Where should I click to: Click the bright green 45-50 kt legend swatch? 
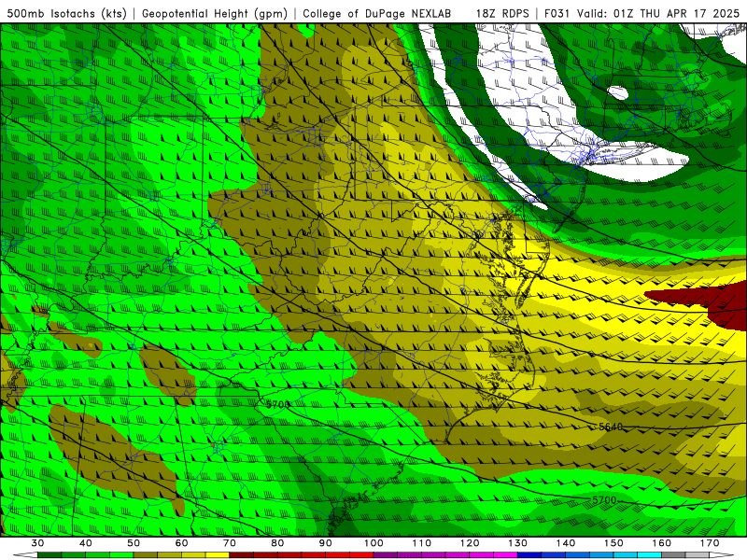(x=121, y=555)
